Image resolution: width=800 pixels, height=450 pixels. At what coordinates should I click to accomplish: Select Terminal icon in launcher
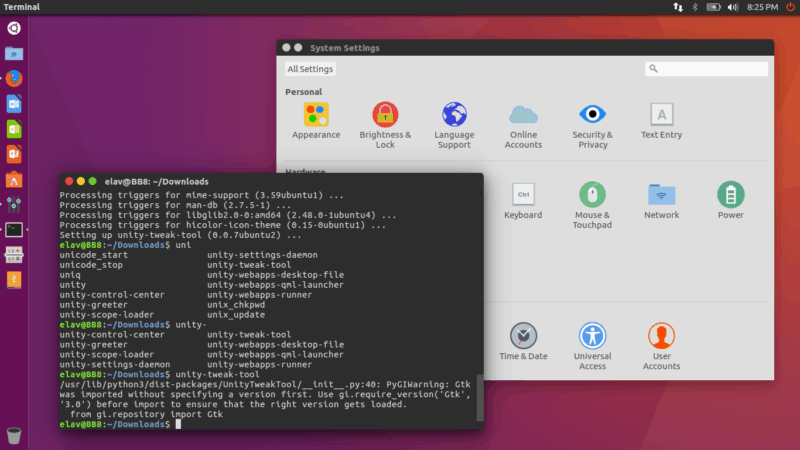pyautogui.click(x=14, y=230)
